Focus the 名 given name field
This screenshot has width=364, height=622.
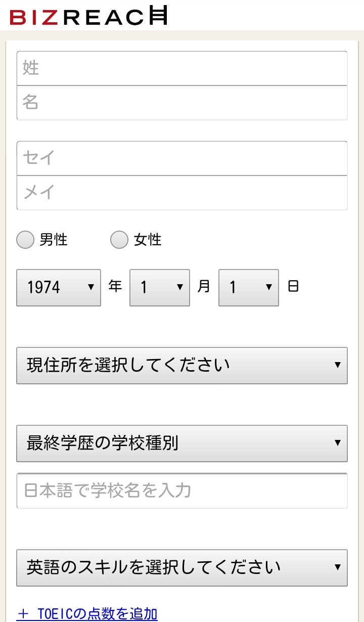[182, 103]
